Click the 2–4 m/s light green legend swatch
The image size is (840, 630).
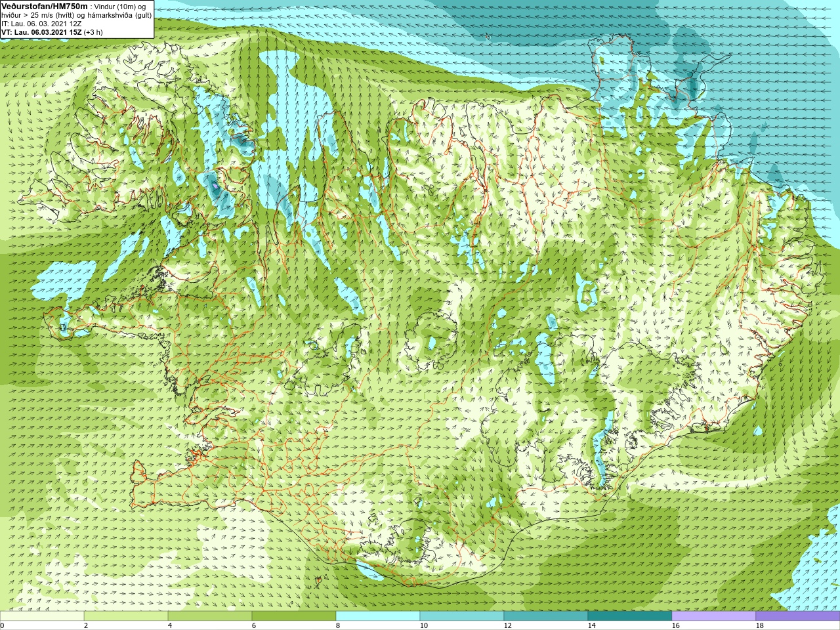(126, 616)
